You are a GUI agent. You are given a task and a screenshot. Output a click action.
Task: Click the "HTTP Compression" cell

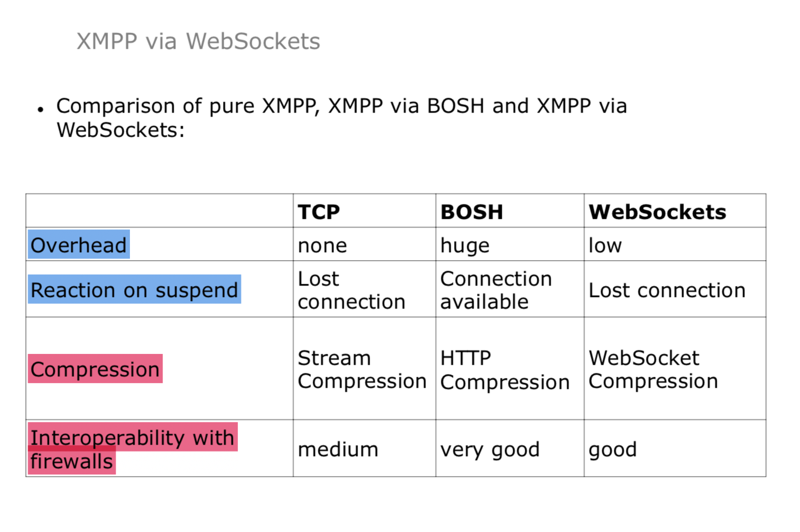505,369
